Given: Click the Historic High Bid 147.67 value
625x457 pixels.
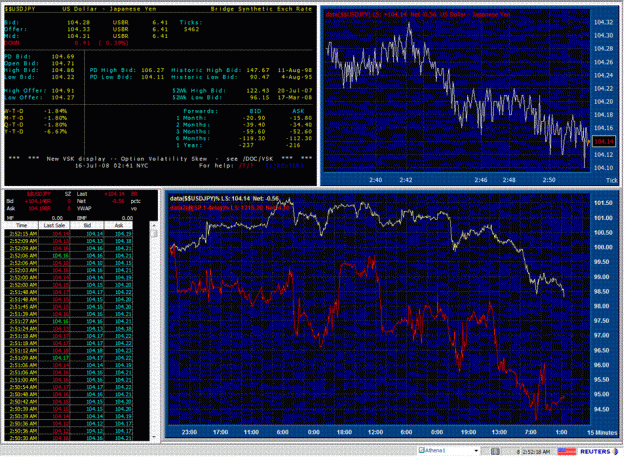Looking at the screenshot, I should [257, 70].
